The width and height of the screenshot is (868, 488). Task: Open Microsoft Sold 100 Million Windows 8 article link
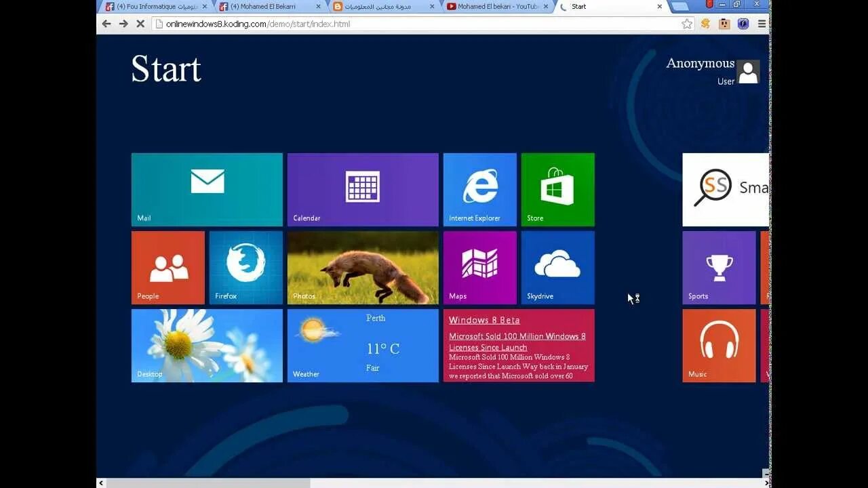point(517,342)
